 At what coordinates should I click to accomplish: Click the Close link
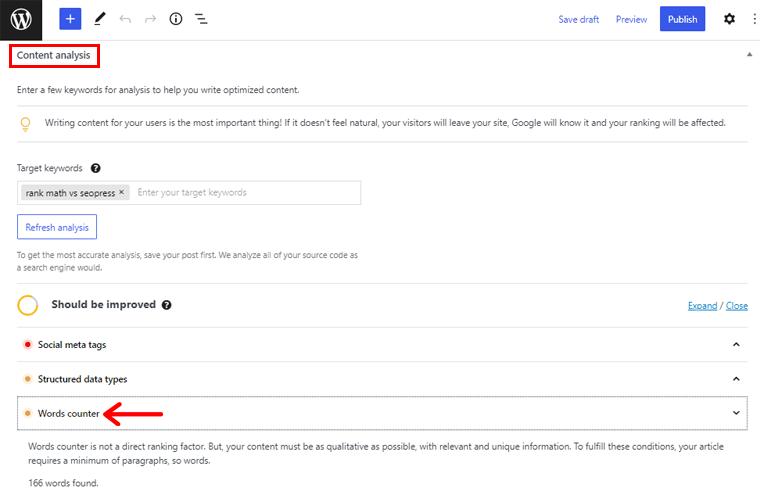(737, 306)
